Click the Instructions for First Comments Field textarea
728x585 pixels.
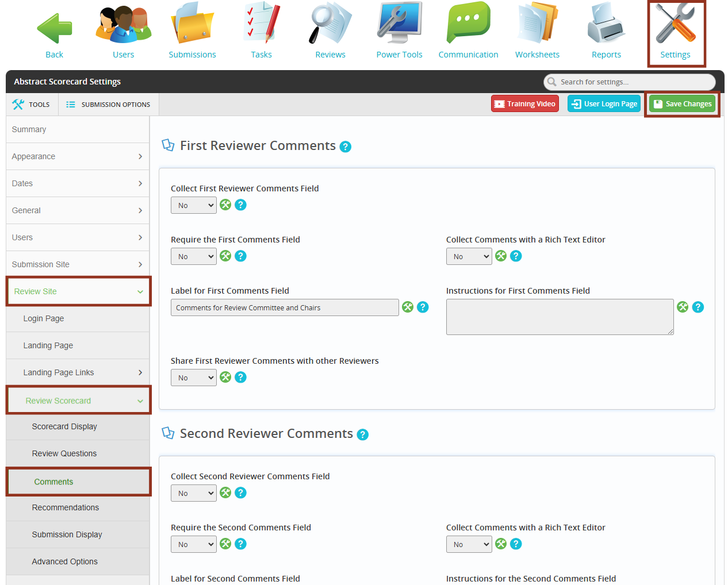560,317
